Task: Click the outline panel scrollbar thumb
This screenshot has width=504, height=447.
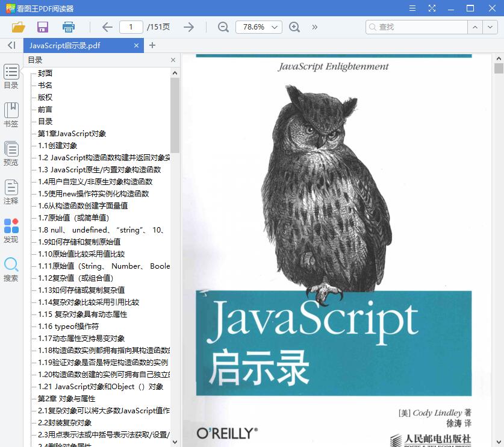Action: [175, 115]
